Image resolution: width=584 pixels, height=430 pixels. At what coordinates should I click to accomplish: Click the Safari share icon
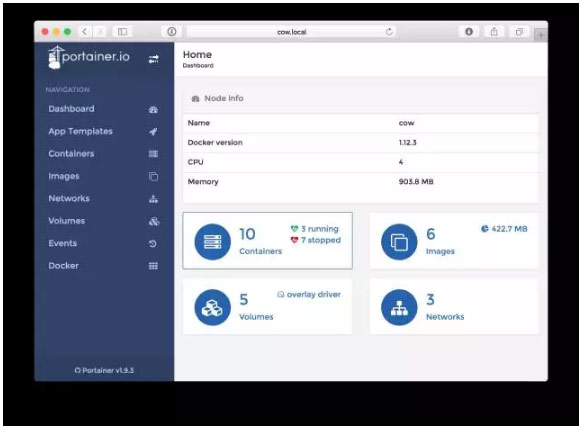coord(494,32)
